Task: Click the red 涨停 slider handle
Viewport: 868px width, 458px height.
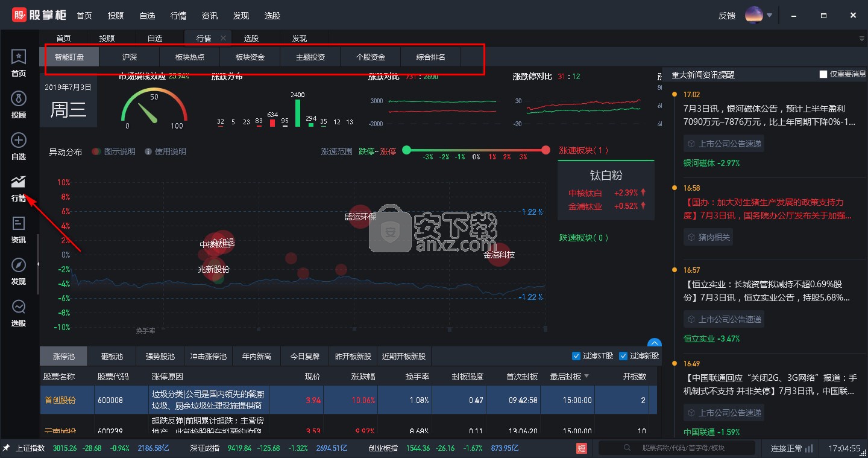Action: pos(546,150)
